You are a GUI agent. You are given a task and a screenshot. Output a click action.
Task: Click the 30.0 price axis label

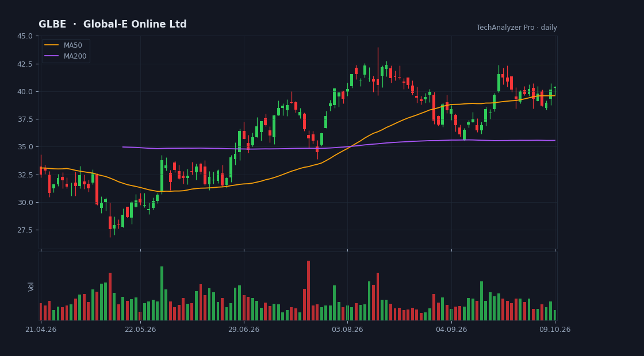coord(25,202)
